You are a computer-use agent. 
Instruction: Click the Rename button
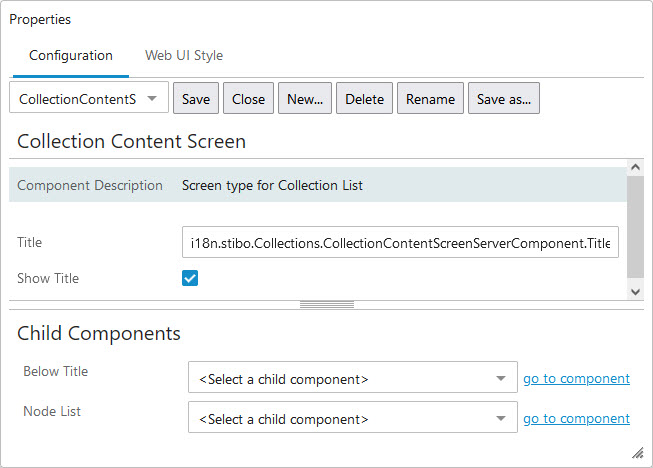[x=430, y=99]
